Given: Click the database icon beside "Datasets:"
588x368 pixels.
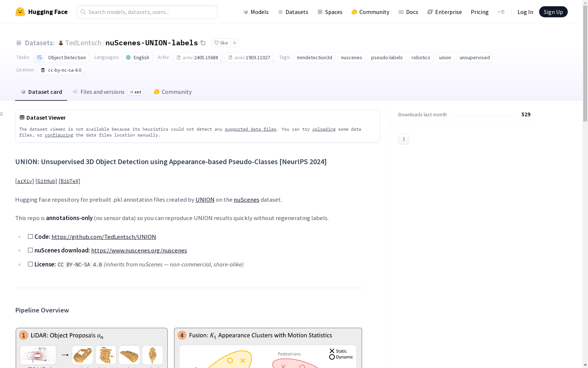Looking at the screenshot, I should (x=19, y=43).
